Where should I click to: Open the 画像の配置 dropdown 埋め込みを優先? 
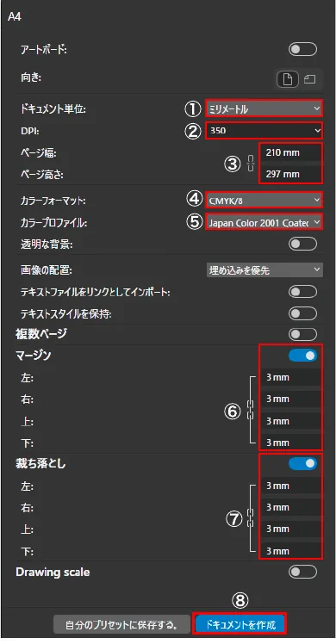click(x=264, y=269)
